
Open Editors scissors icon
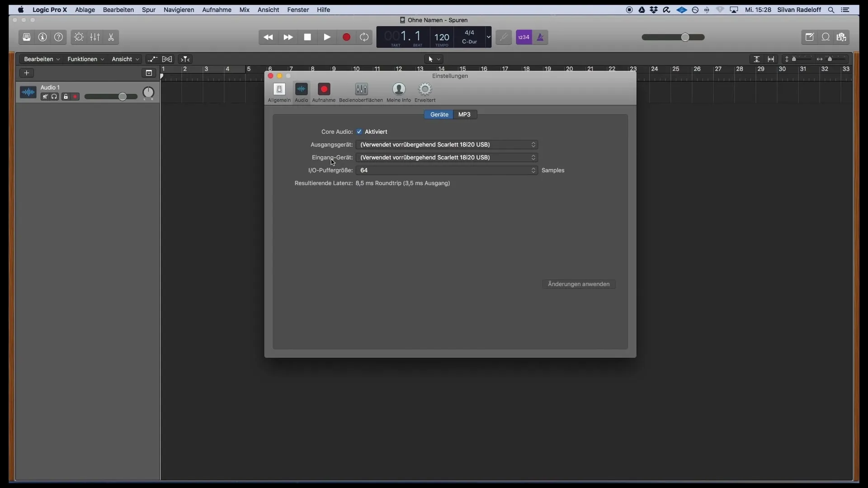111,37
